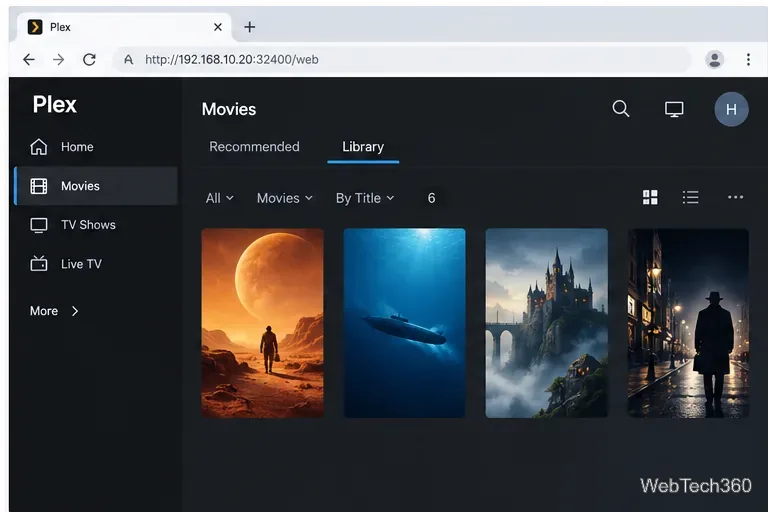Click the cast to screen monitor icon
Screen dimensions: 768x512
tap(674, 109)
